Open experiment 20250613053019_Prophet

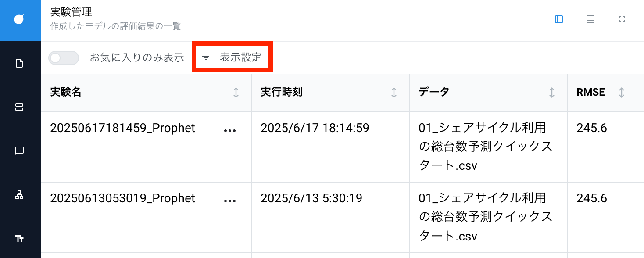pyautogui.click(x=123, y=198)
